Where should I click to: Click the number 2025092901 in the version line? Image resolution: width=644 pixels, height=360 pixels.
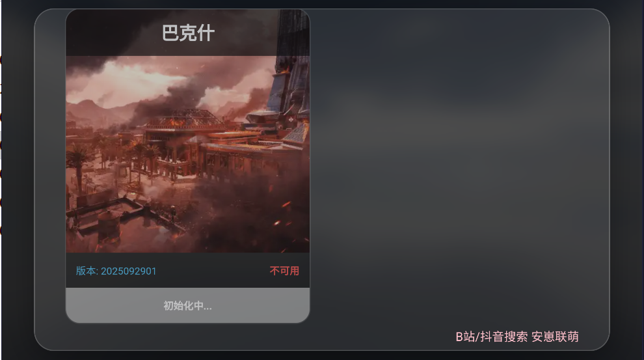[x=129, y=271]
